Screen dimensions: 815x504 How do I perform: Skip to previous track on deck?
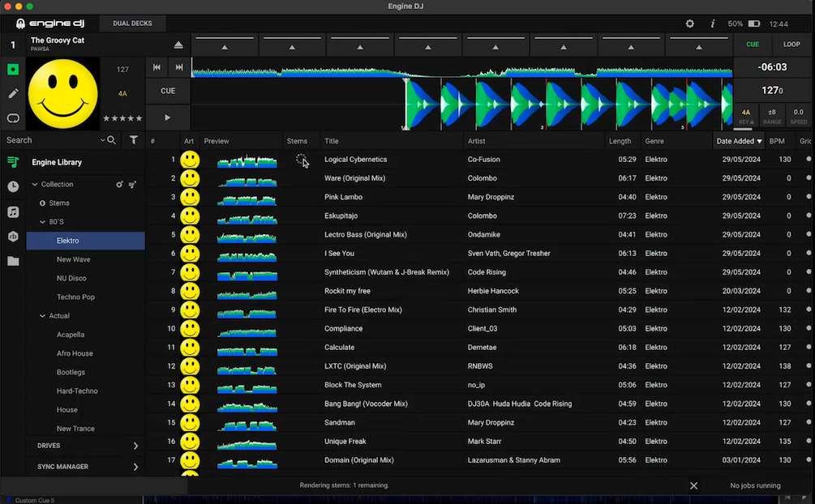tap(157, 68)
